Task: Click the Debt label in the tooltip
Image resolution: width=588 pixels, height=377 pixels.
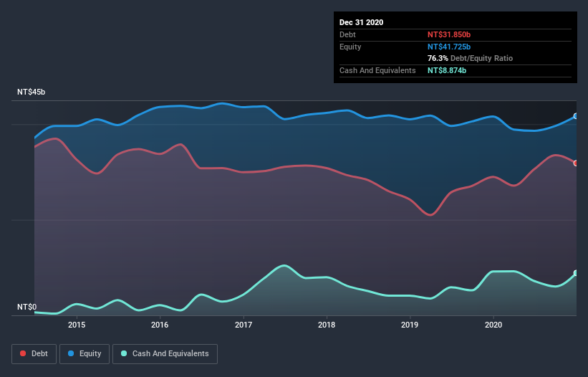Action: tap(347, 34)
